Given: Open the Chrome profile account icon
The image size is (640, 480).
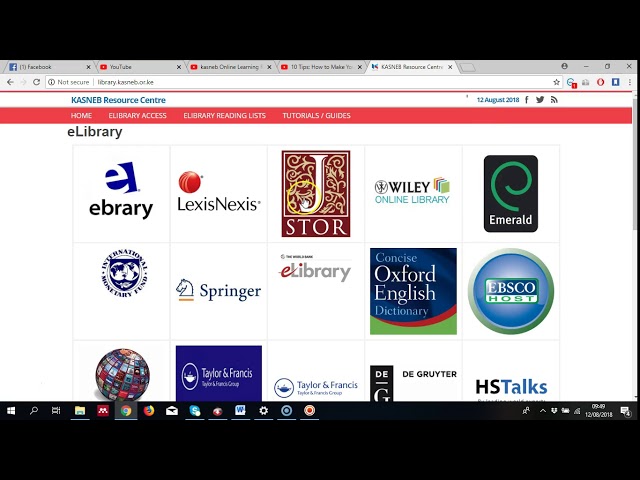Looking at the screenshot, I should pos(564,66).
